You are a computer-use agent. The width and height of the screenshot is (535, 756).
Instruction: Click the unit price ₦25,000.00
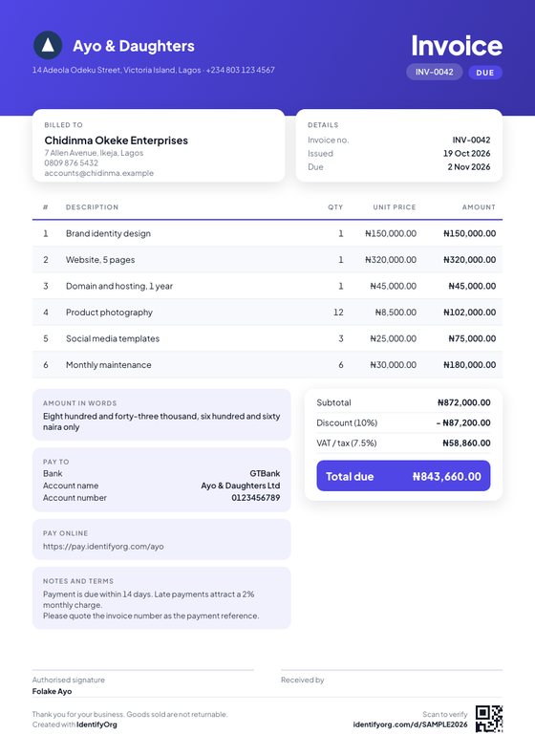click(x=394, y=338)
